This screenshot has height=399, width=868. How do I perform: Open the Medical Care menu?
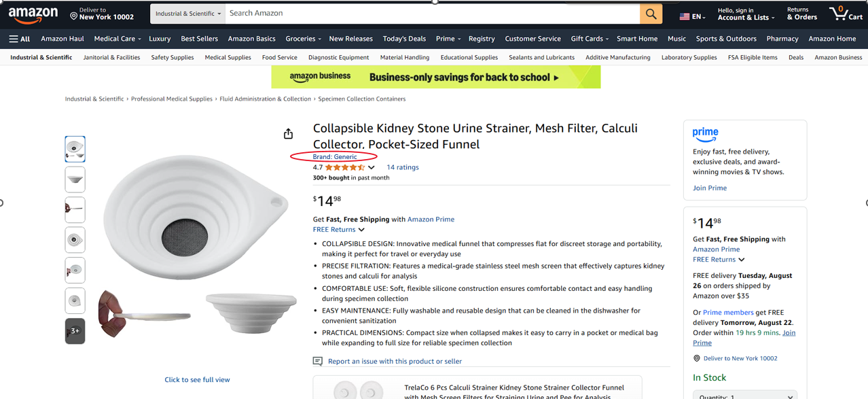pyautogui.click(x=117, y=39)
